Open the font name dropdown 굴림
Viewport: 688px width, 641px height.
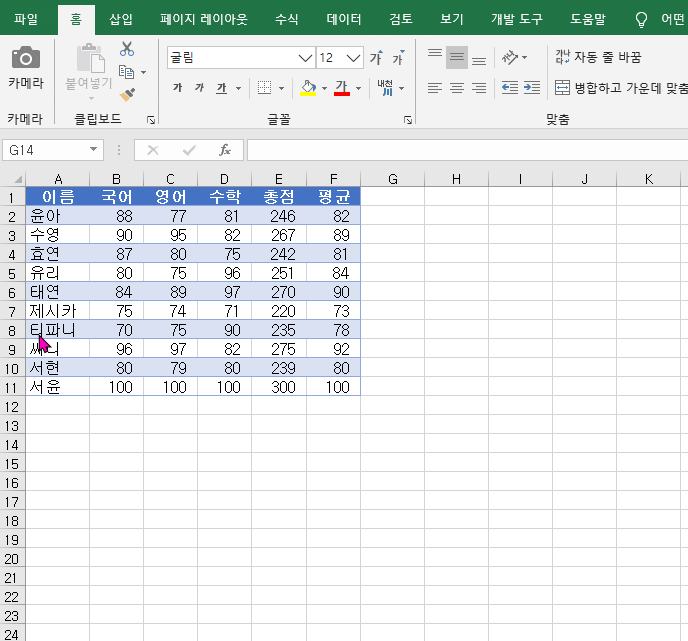click(305, 58)
